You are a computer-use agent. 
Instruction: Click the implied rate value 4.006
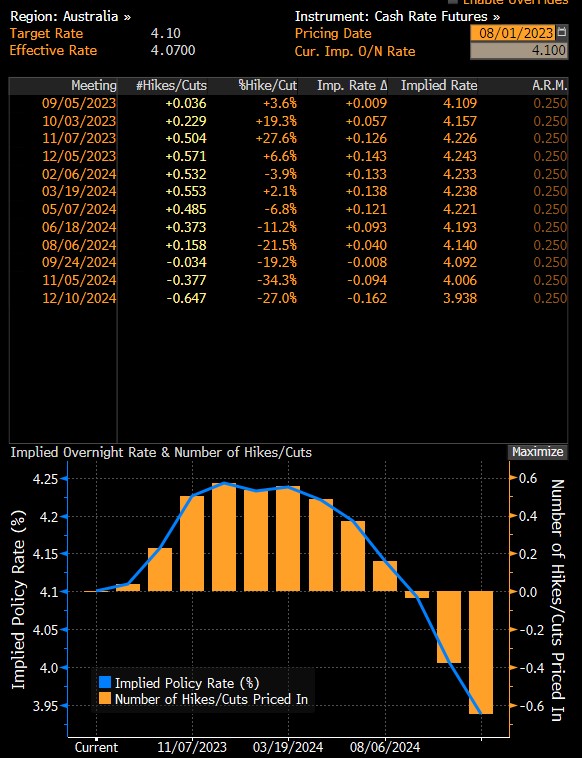[460, 280]
